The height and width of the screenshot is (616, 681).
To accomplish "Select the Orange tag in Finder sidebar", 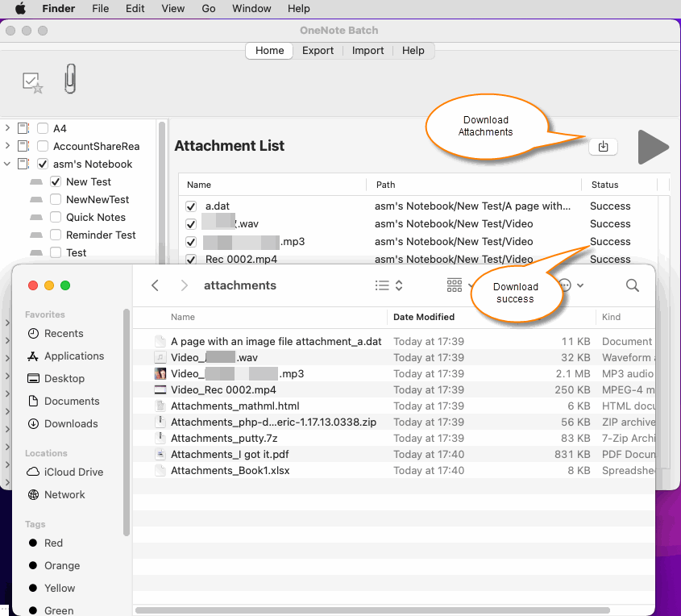I will [54, 566].
